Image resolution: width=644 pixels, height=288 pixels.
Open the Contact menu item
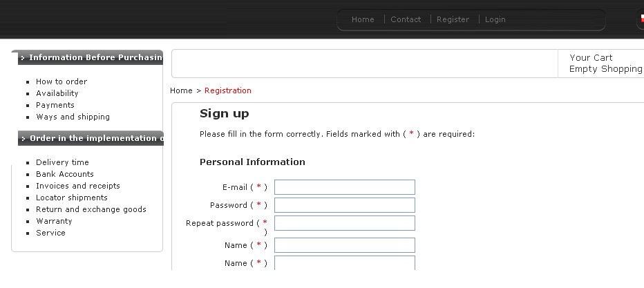(x=406, y=19)
